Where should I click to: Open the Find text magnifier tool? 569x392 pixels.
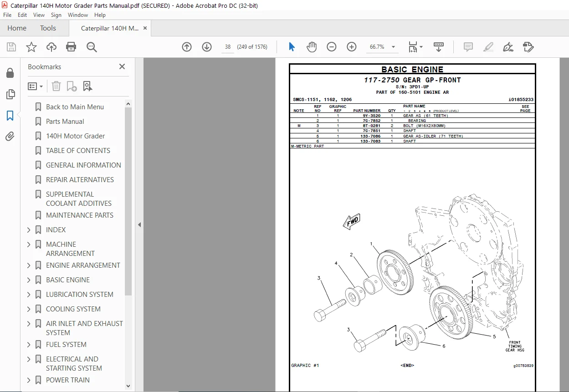pyautogui.click(x=92, y=47)
